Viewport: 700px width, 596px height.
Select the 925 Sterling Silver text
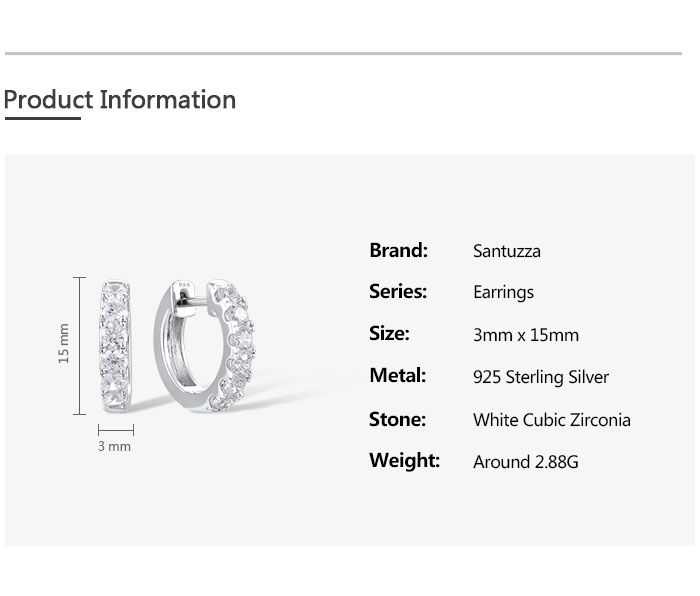(x=540, y=377)
